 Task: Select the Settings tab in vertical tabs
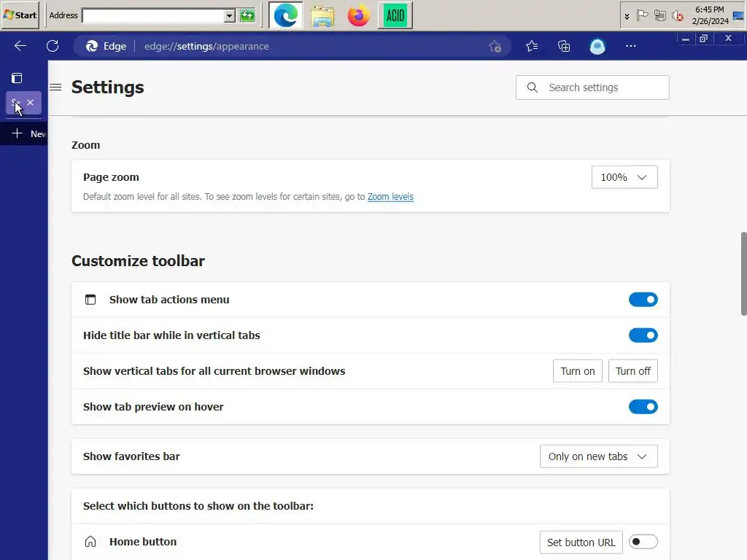(x=16, y=103)
